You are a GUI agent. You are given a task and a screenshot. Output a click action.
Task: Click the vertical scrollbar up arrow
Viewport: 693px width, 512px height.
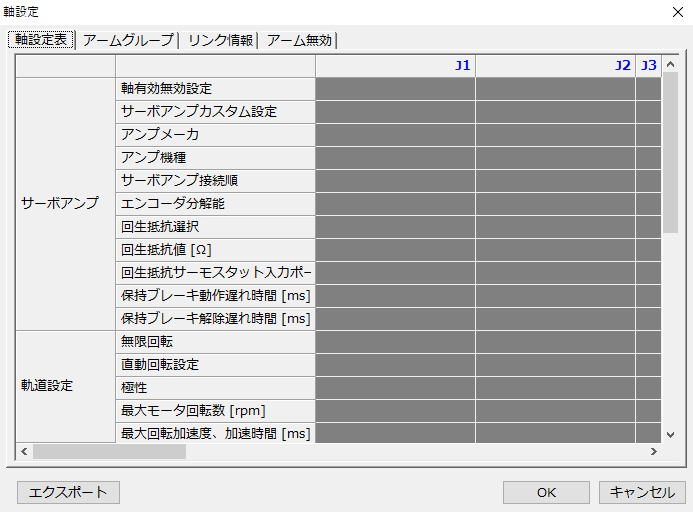[671, 64]
